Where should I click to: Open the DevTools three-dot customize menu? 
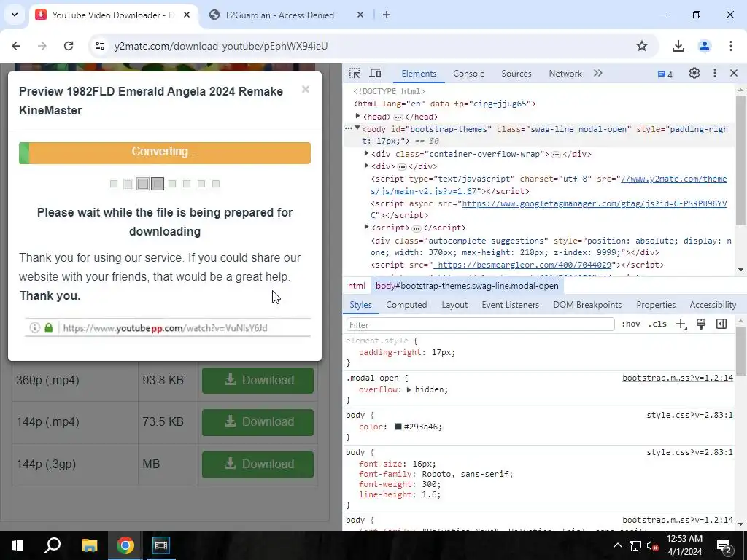[715, 74]
